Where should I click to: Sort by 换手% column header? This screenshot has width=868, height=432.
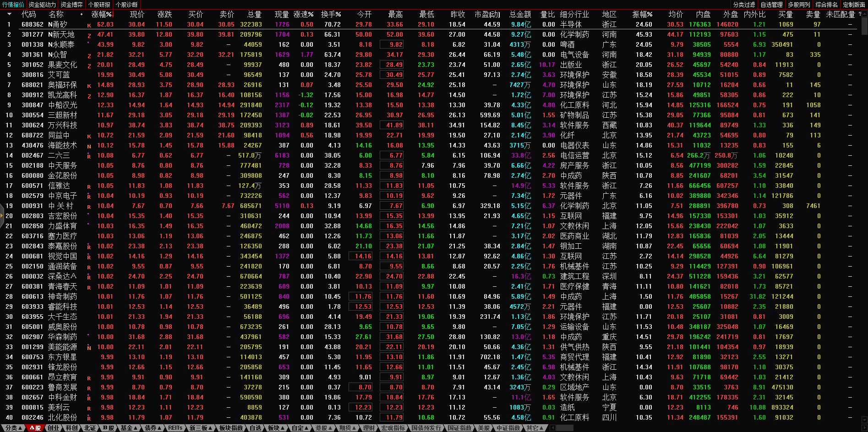click(x=331, y=14)
